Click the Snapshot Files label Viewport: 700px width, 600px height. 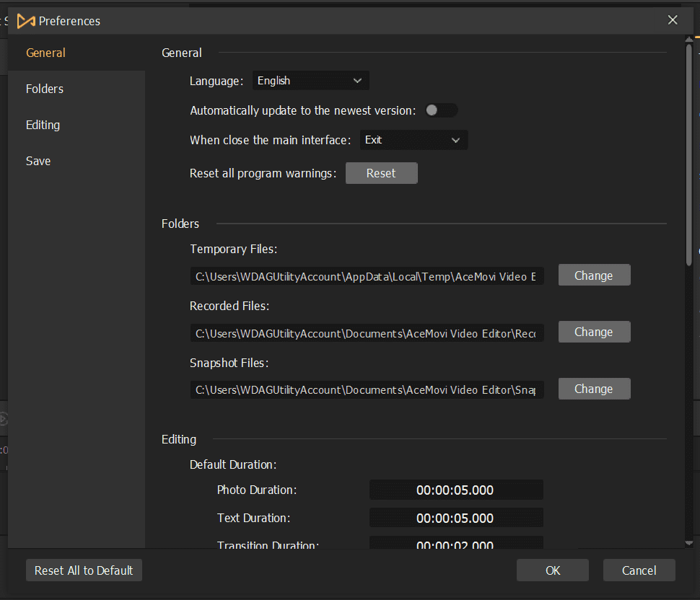[x=229, y=363]
